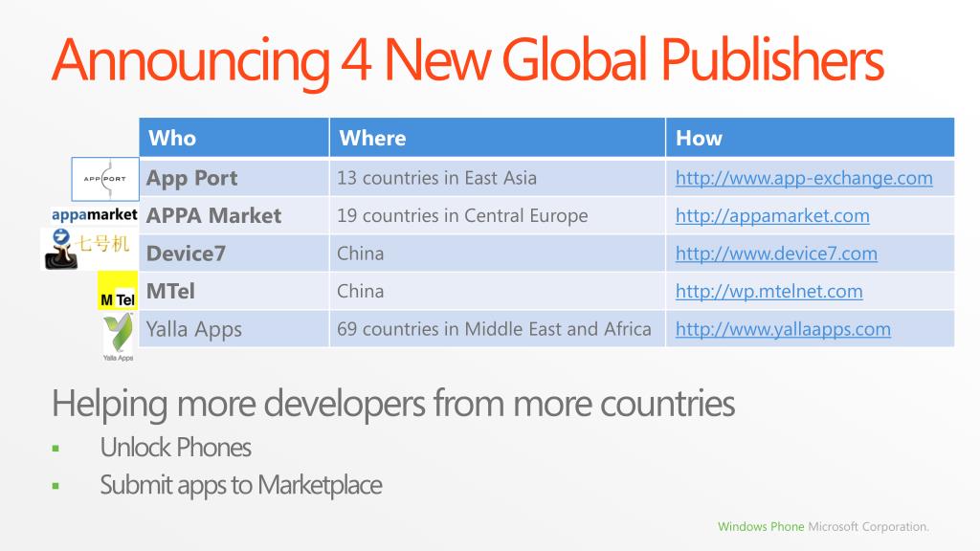Click the 'Device7' name cell
Viewport: 980px width, 551px height.
(234, 253)
